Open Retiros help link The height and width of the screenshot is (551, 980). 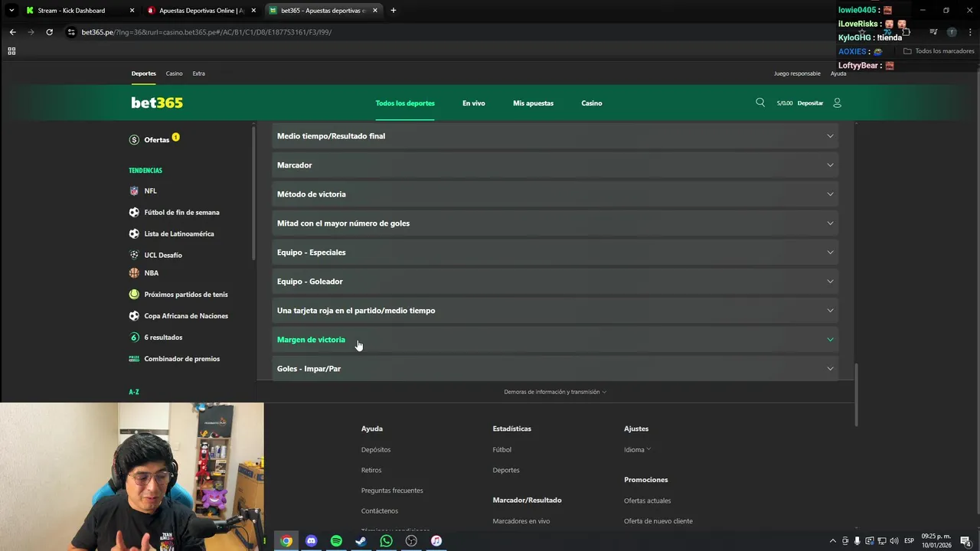point(371,470)
